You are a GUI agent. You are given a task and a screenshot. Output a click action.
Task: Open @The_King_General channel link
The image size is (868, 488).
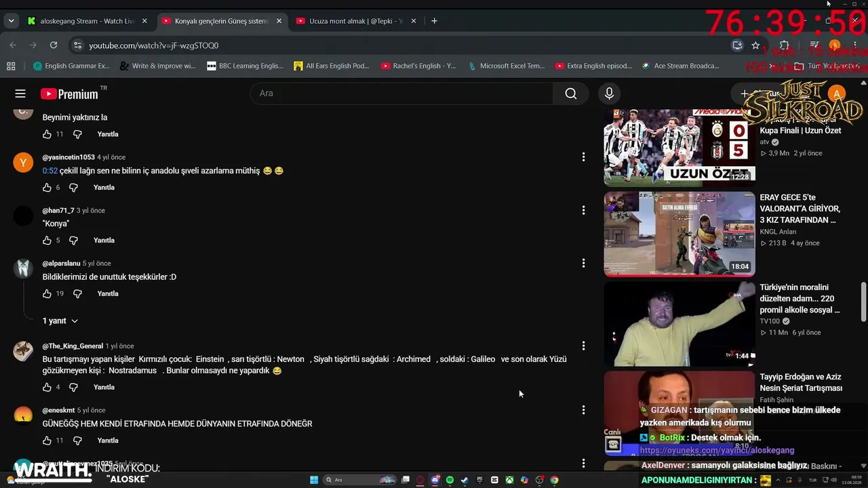(x=73, y=346)
